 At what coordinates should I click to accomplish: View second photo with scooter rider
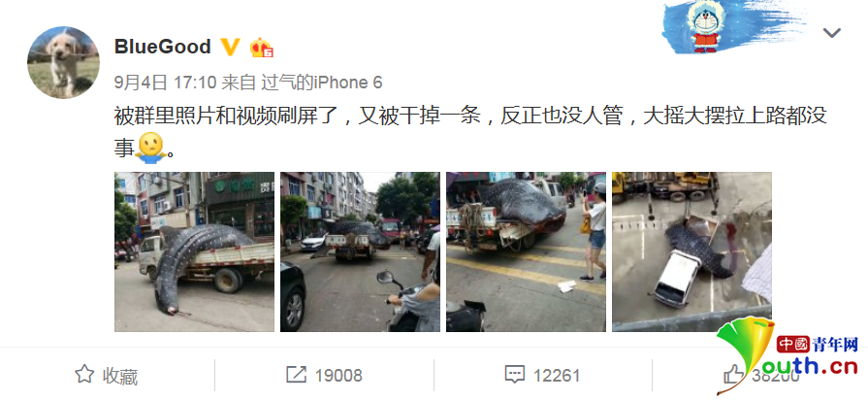[360, 252]
